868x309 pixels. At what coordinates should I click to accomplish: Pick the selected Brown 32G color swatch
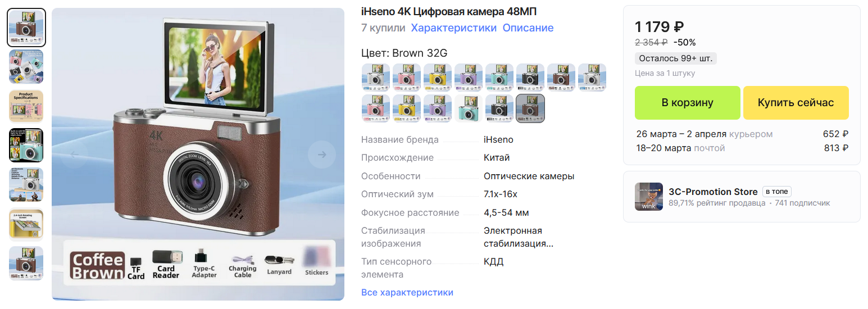tap(530, 108)
